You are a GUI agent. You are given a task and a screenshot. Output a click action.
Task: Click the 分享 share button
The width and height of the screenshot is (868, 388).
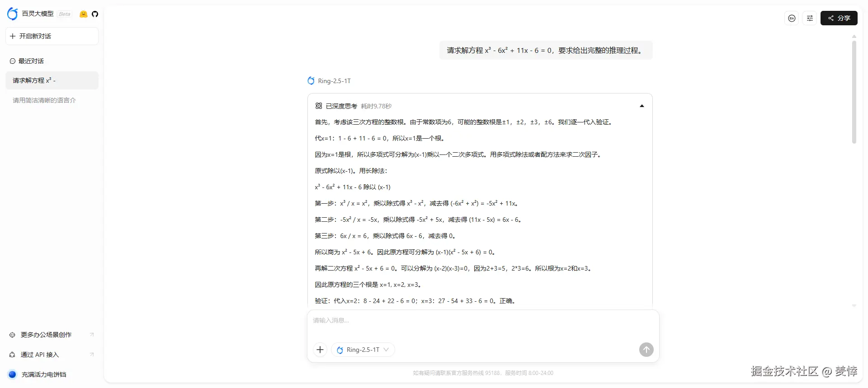coord(839,18)
